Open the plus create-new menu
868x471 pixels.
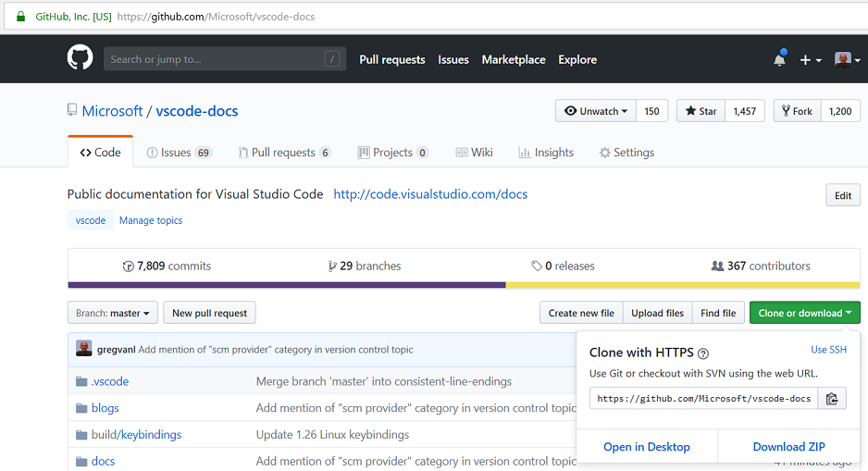coord(811,60)
